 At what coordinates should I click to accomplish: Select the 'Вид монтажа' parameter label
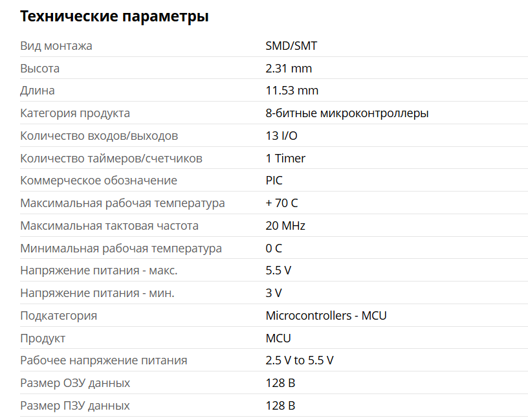pos(56,46)
